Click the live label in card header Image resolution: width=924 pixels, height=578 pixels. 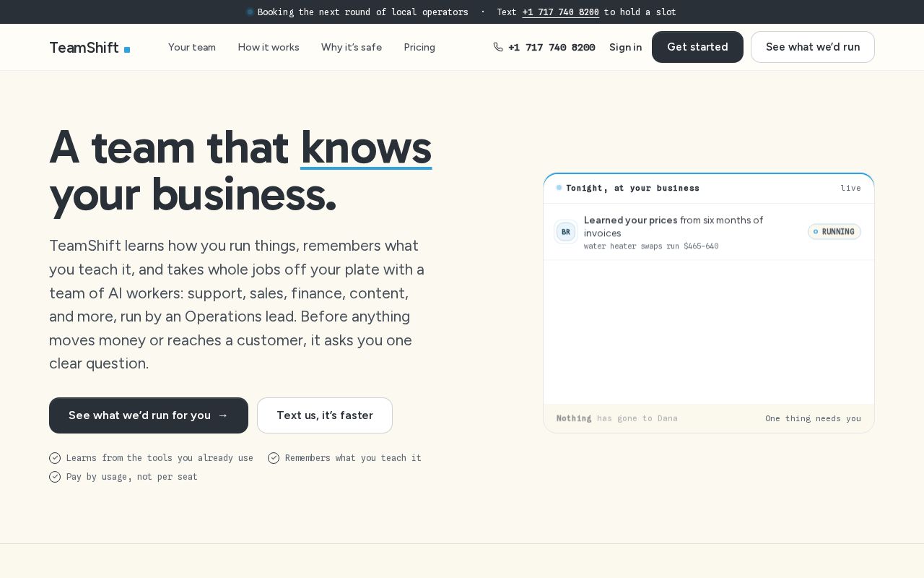pos(850,188)
